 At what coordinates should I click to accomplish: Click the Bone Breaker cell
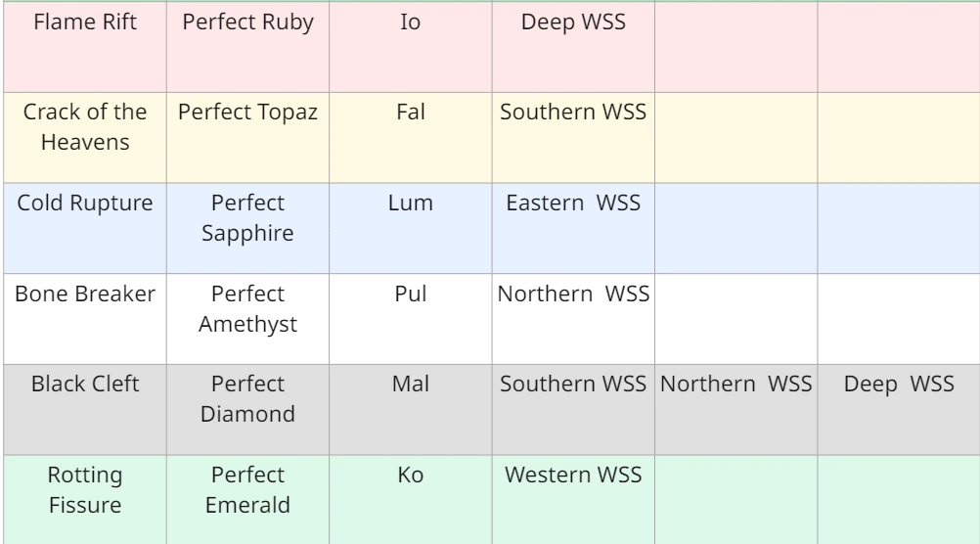tap(83, 294)
